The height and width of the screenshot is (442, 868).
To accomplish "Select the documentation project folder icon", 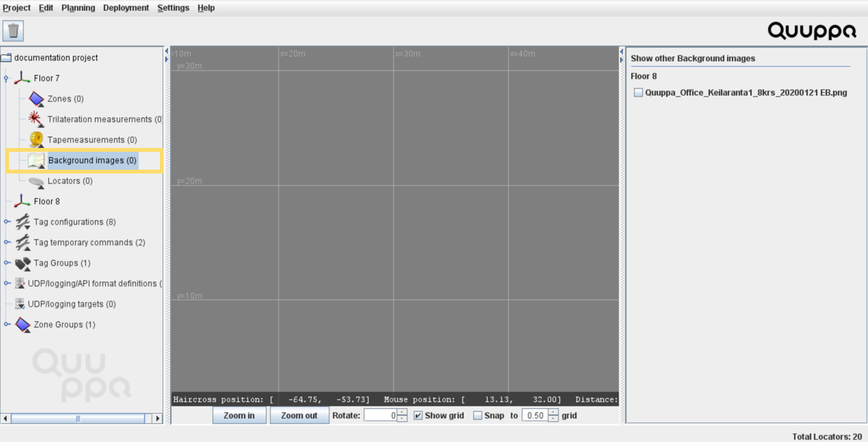I will click(6, 57).
